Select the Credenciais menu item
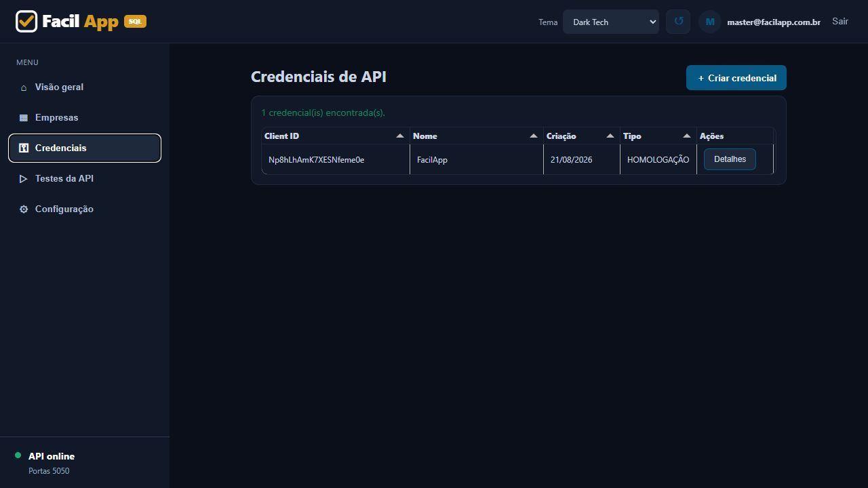 coord(85,148)
